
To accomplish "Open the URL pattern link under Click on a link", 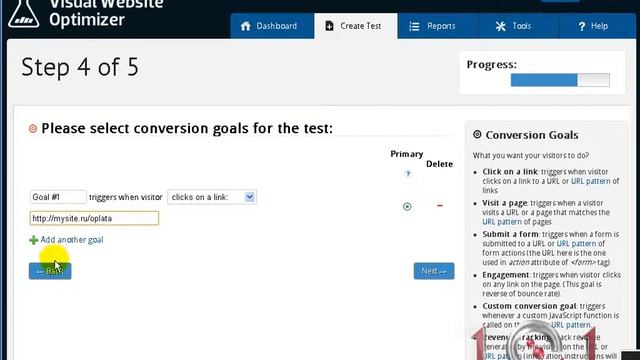I will (591, 181).
